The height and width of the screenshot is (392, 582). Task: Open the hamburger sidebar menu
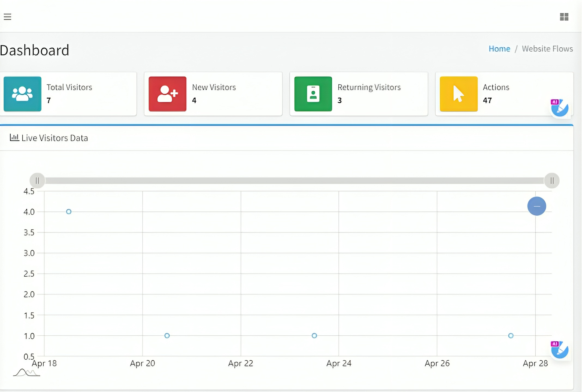tap(7, 17)
